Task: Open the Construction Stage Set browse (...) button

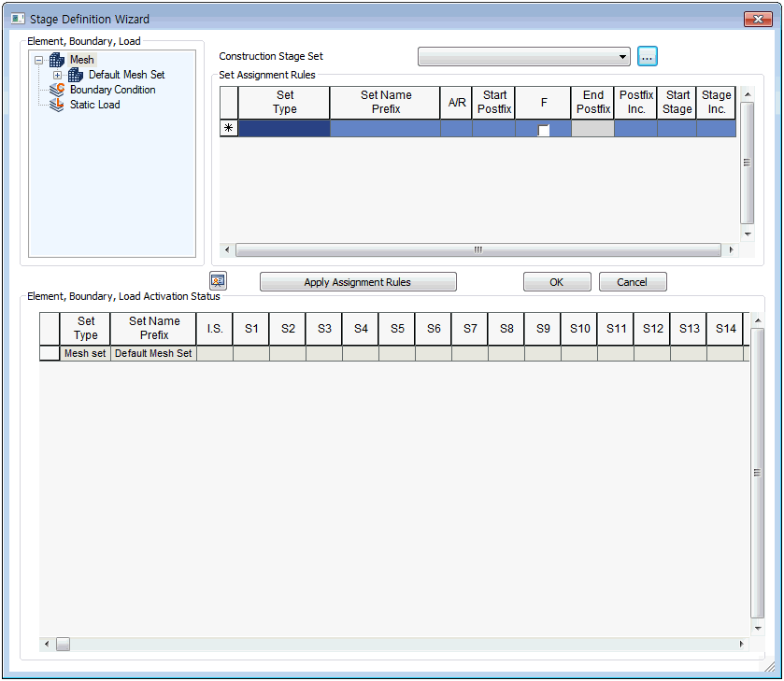Action: (x=648, y=57)
